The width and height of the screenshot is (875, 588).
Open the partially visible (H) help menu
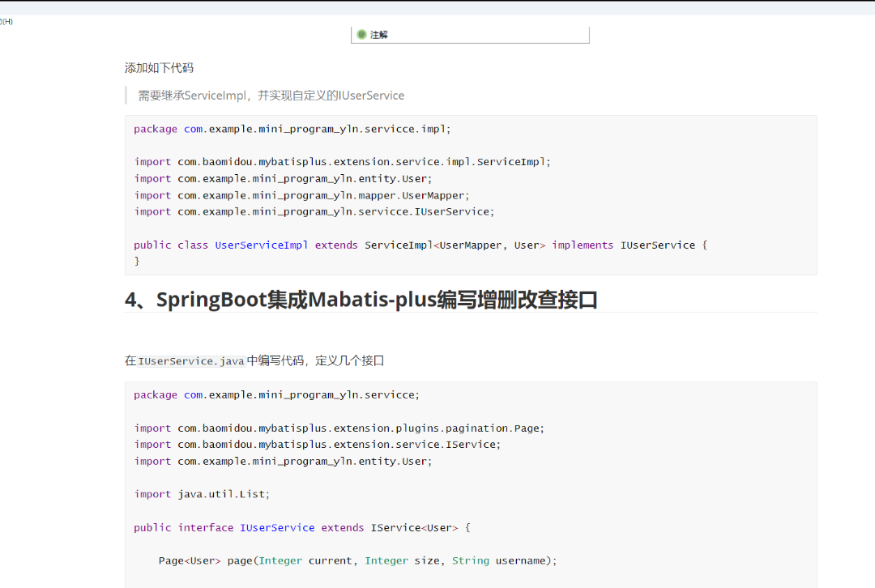tap(6, 21)
